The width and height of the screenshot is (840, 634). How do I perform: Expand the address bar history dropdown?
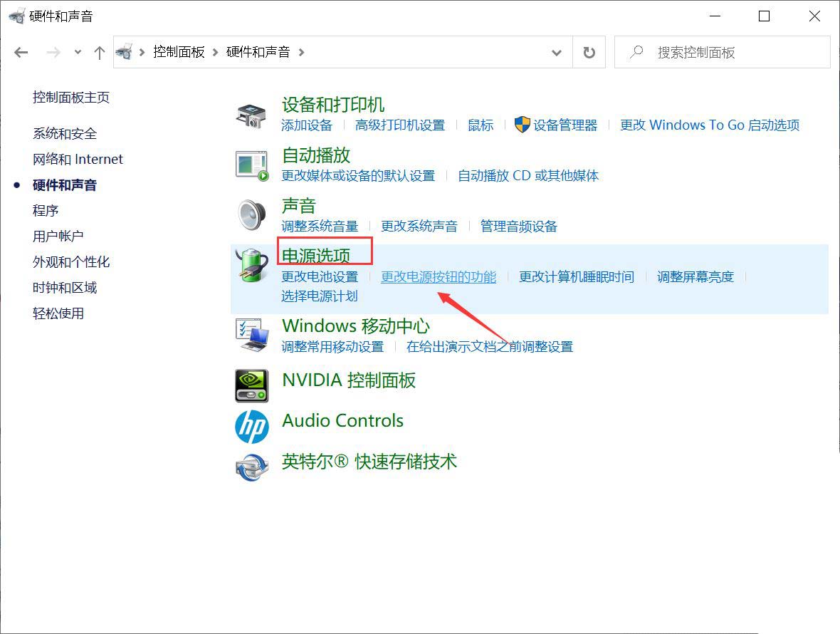point(557,52)
